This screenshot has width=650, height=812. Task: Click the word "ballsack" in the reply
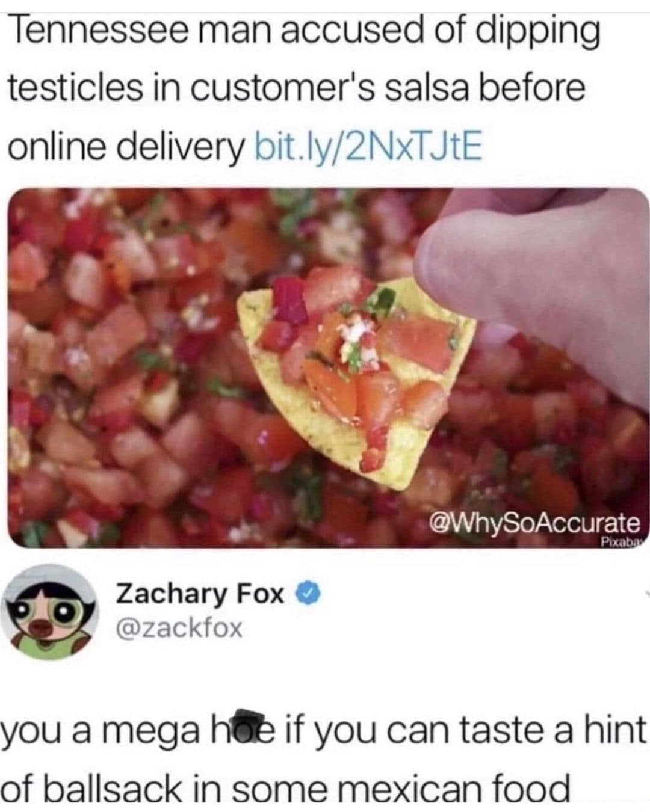point(114,786)
